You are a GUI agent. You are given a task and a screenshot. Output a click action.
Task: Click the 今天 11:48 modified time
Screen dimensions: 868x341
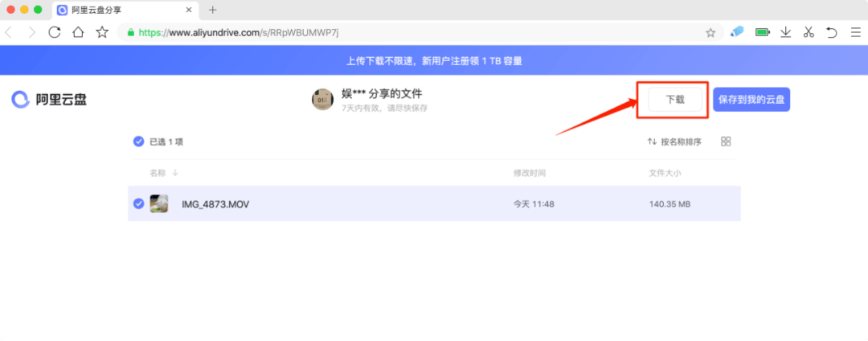tap(534, 204)
